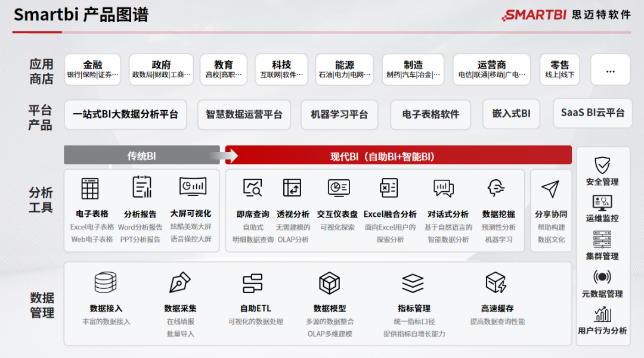Switch to the 传统BI section
This screenshot has width=644, height=358.
pos(142,154)
